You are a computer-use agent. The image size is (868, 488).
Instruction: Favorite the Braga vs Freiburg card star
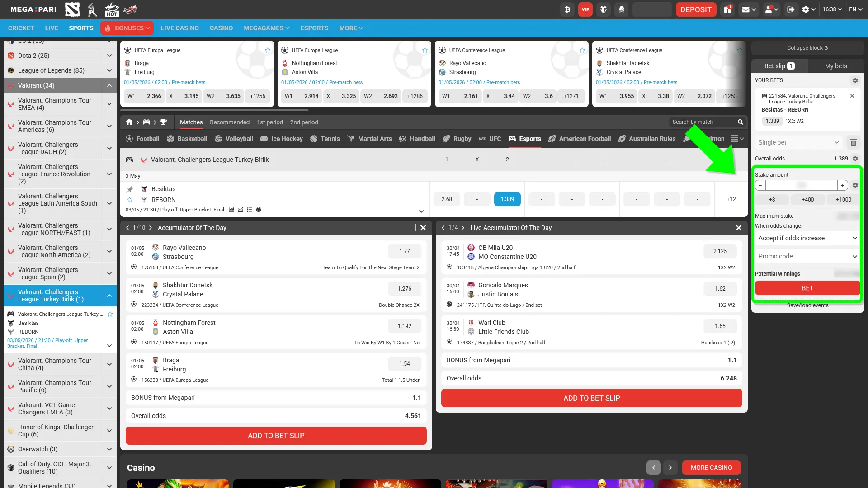tap(268, 50)
